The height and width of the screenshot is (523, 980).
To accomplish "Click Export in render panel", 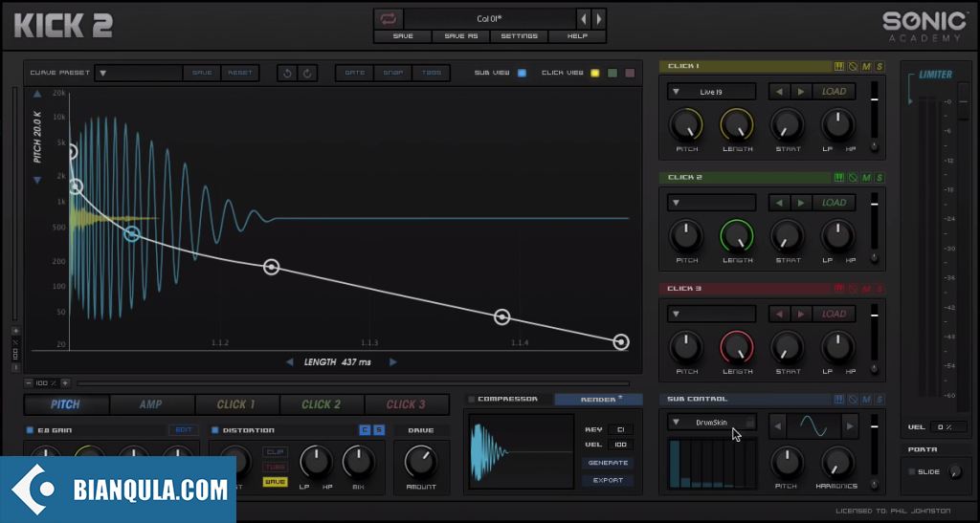I will 608,481.
